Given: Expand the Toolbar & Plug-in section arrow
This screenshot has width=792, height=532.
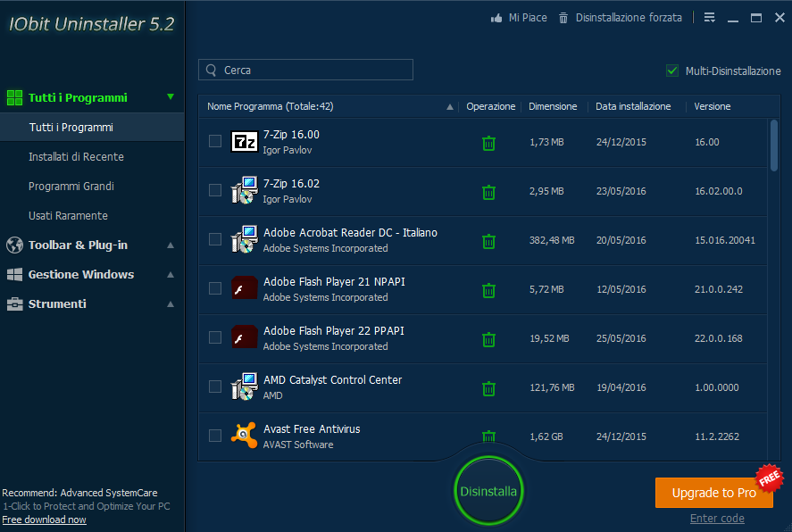Looking at the screenshot, I should click(x=171, y=245).
